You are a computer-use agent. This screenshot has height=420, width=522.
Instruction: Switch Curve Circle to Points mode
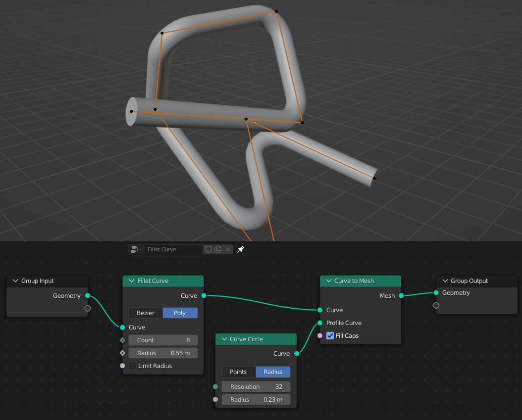coord(238,372)
